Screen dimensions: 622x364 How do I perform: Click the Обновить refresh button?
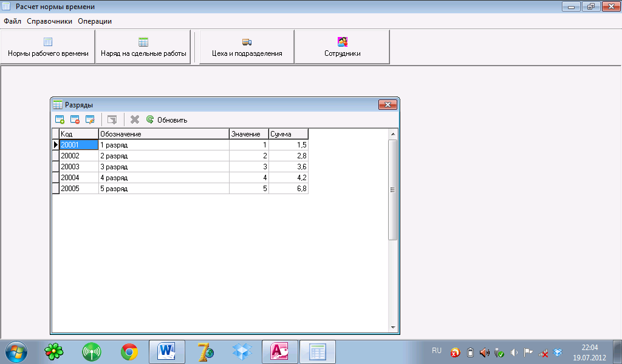tap(166, 120)
